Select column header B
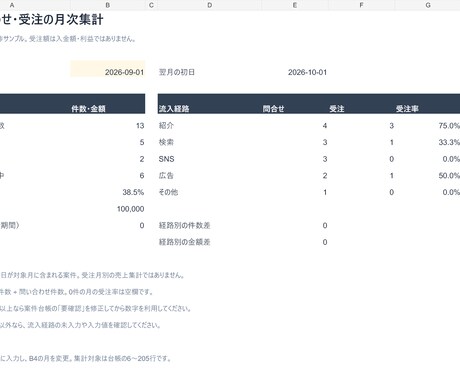Image resolution: width=460 pixels, height=380 pixels. pyautogui.click(x=107, y=5)
